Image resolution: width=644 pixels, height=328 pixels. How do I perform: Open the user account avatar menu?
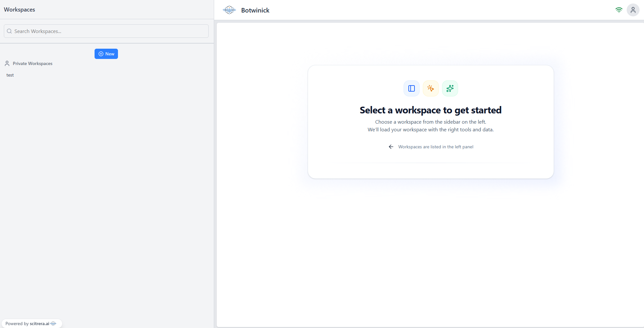click(633, 10)
